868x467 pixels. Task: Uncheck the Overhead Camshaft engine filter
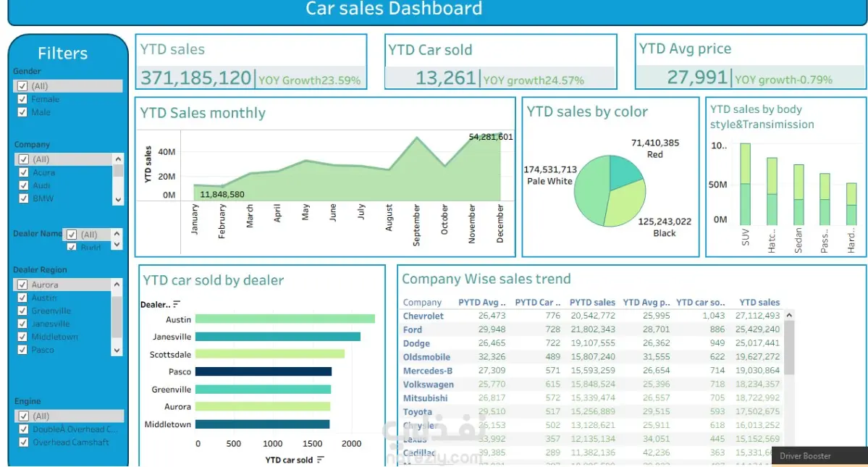click(23, 442)
